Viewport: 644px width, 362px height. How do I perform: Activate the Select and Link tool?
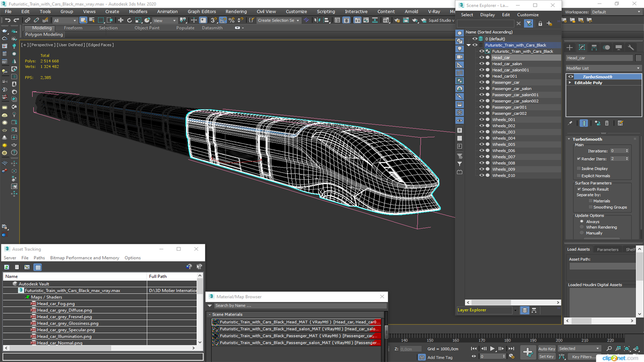click(x=28, y=20)
